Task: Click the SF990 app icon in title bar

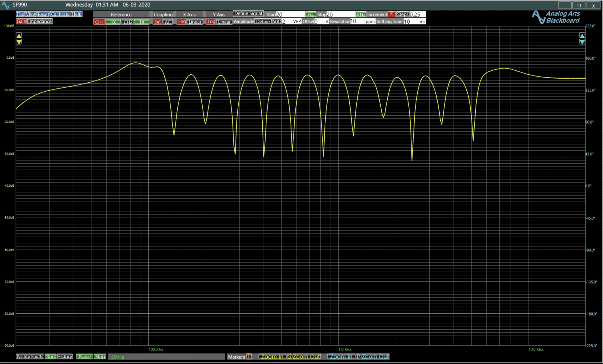Action: [6, 5]
